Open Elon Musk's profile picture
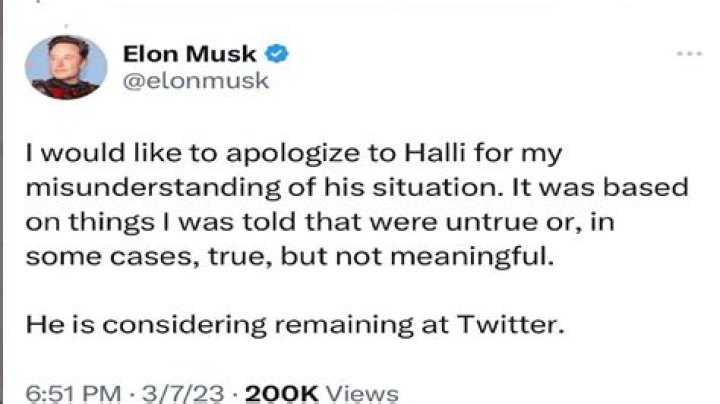 click(66, 67)
